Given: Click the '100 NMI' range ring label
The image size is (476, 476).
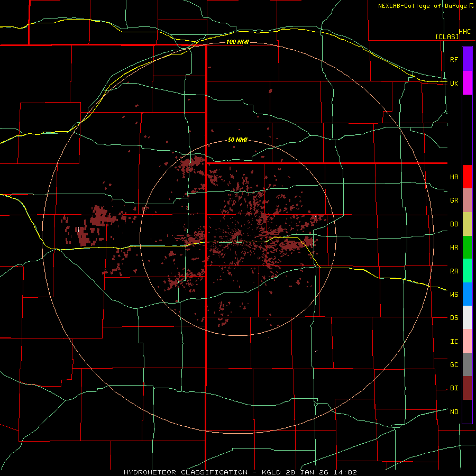Looking at the screenshot, I should coord(237,42).
